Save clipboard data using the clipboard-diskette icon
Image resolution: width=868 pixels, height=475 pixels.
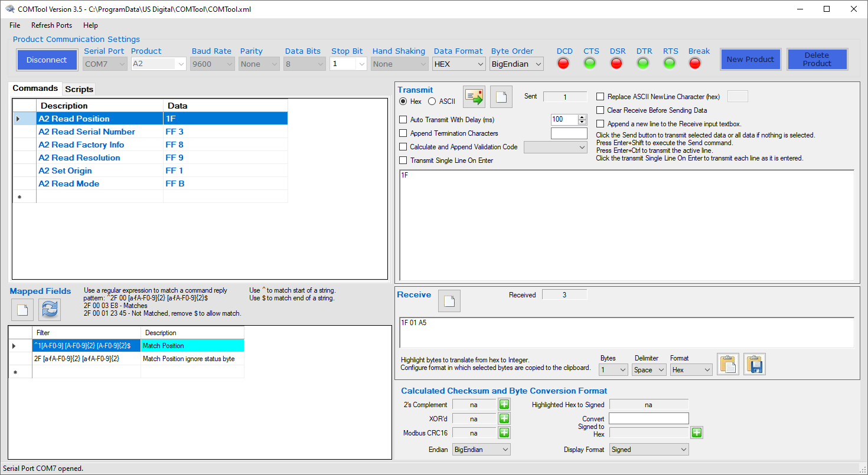pyautogui.click(x=754, y=364)
